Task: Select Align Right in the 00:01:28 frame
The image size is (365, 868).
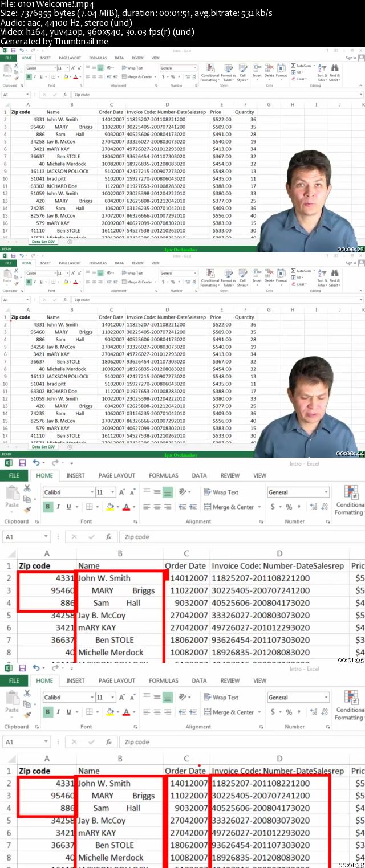Action: click(168, 712)
